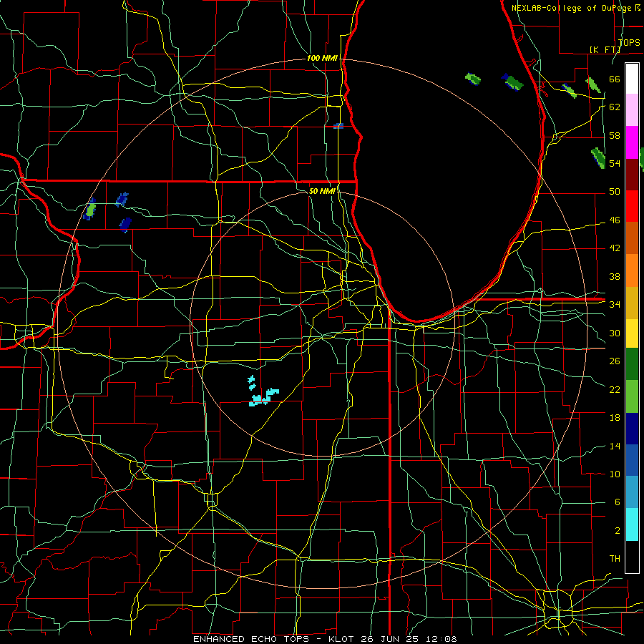Select the 54 scale label
The width and height of the screenshot is (644, 644).
[615, 163]
